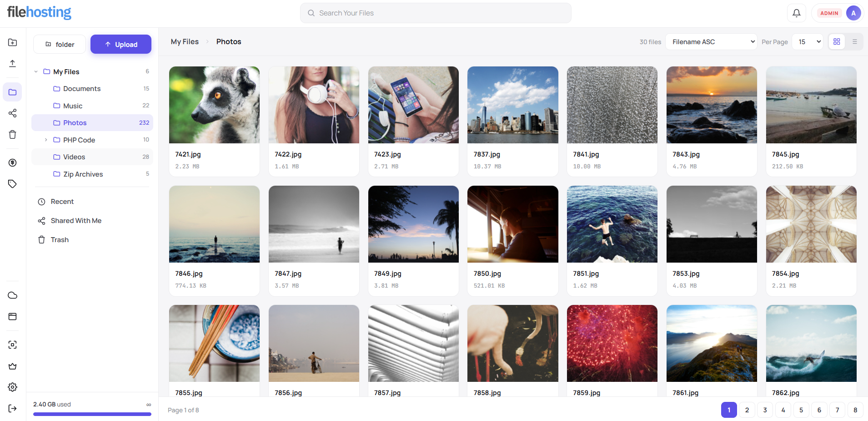
Task: Click Photos breadcrumb
Action: pos(229,41)
